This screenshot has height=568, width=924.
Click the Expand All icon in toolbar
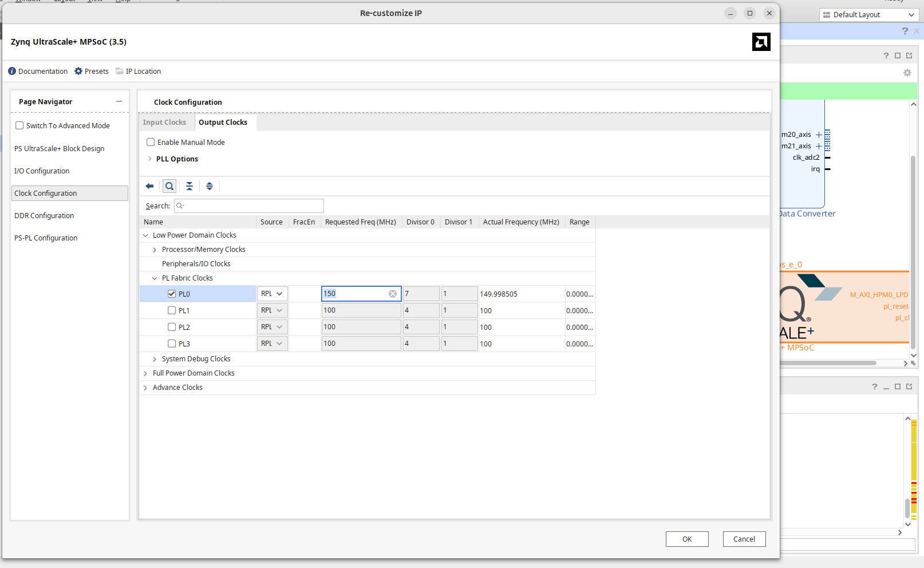point(210,186)
